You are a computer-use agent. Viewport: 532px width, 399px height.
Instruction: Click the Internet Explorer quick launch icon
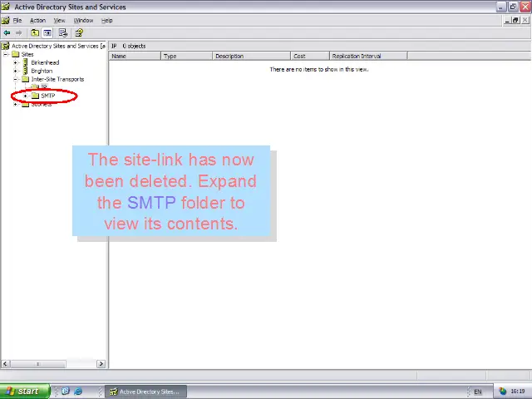point(78,392)
